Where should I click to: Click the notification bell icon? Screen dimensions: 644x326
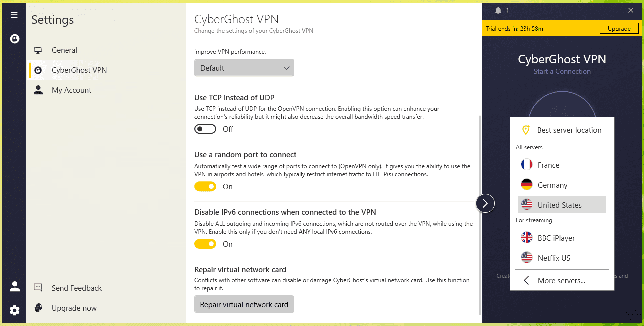pos(498,10)
